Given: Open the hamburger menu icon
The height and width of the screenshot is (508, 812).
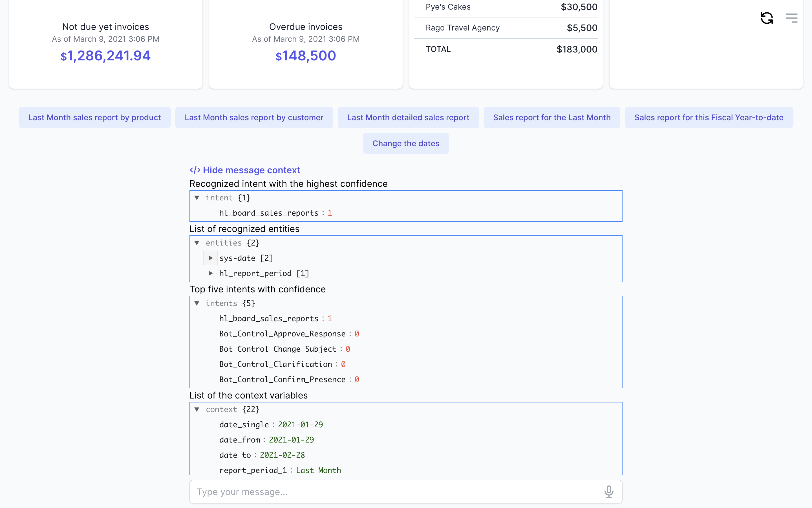Looking at the screenshot, I should (791, 18).
